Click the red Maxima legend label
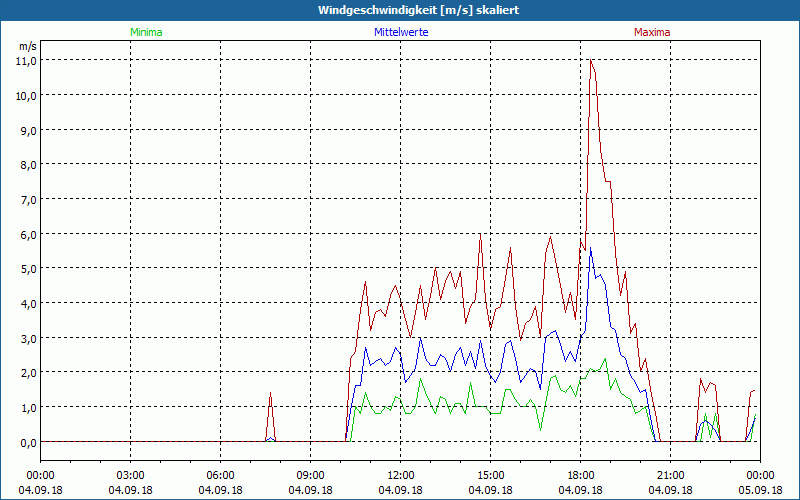This screenshot has width=800, height=500. click(x=652, y=32)
